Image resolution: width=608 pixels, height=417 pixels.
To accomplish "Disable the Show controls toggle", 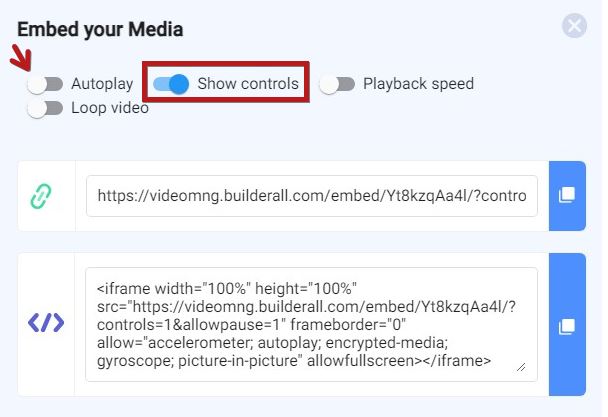I will [171, 84].
